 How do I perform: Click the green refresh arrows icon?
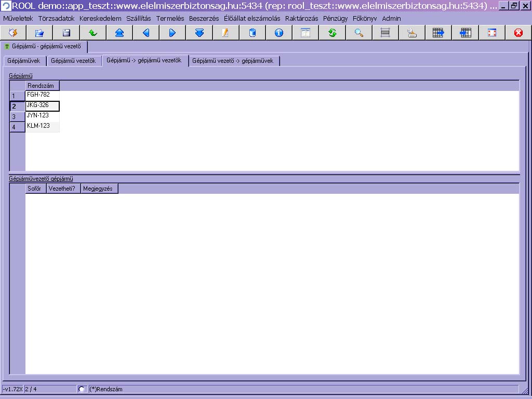[332, 33]
